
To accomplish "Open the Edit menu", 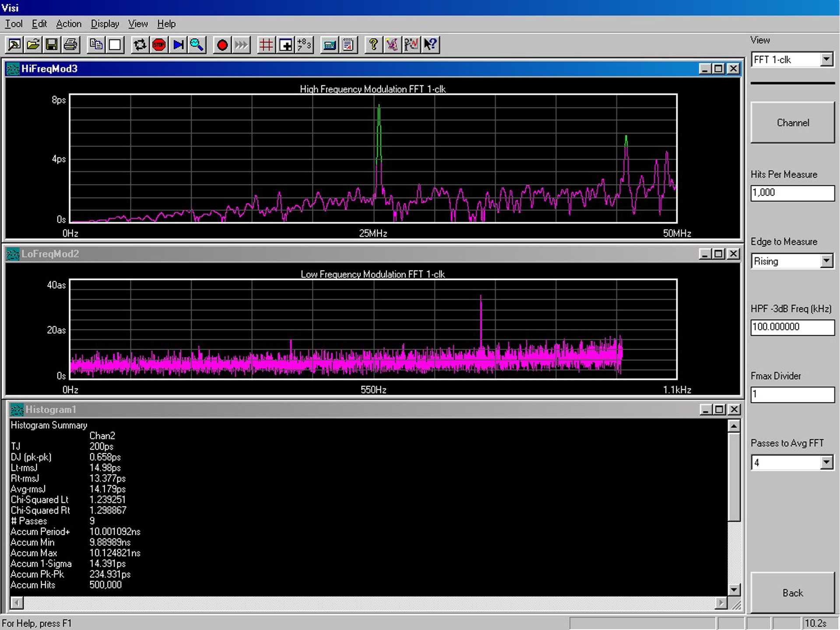I will (x=39, y=24).
